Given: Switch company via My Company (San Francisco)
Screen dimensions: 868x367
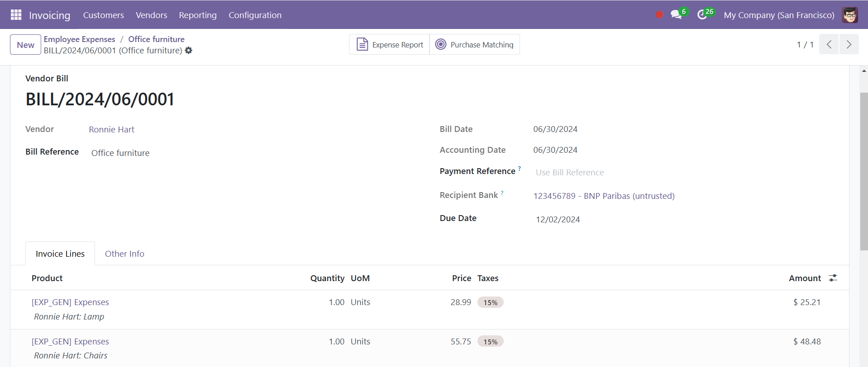Looking at the screenshot, I should (x=779, y=15).
